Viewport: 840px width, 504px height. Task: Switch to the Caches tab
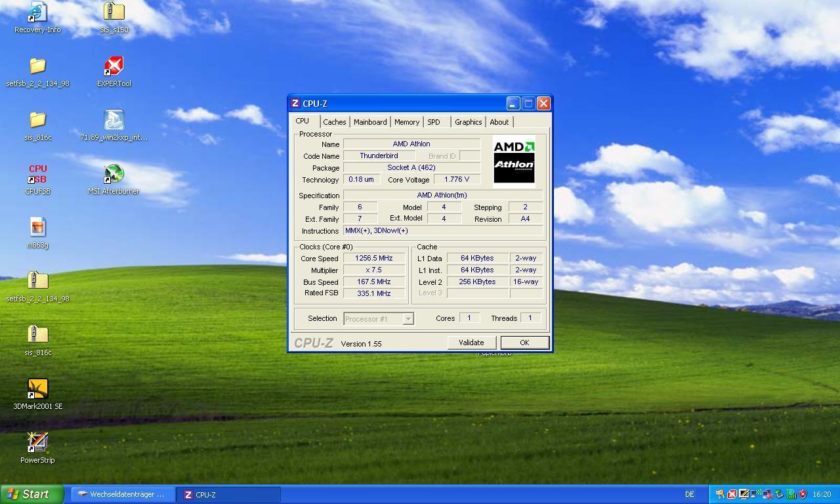click(x=334, y=122)
